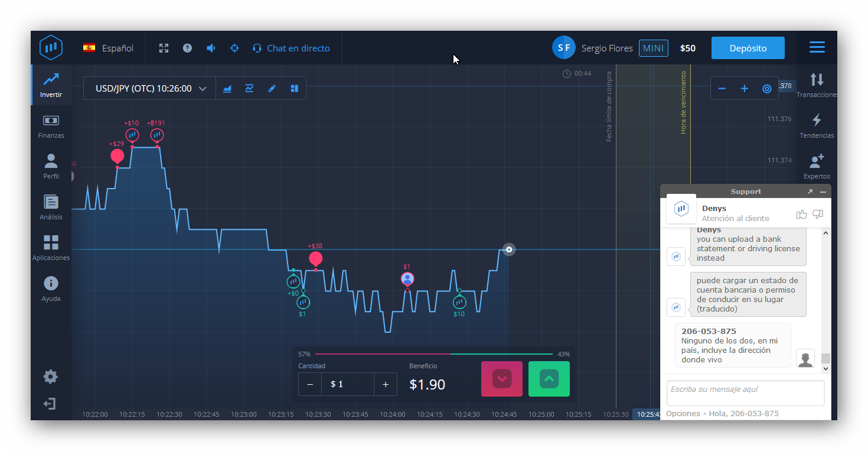
Task: Click the green up trade button
Action: click(549, 379)
